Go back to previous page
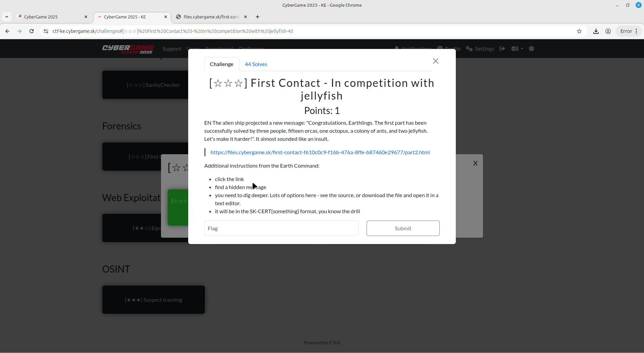 pos(7,31)
